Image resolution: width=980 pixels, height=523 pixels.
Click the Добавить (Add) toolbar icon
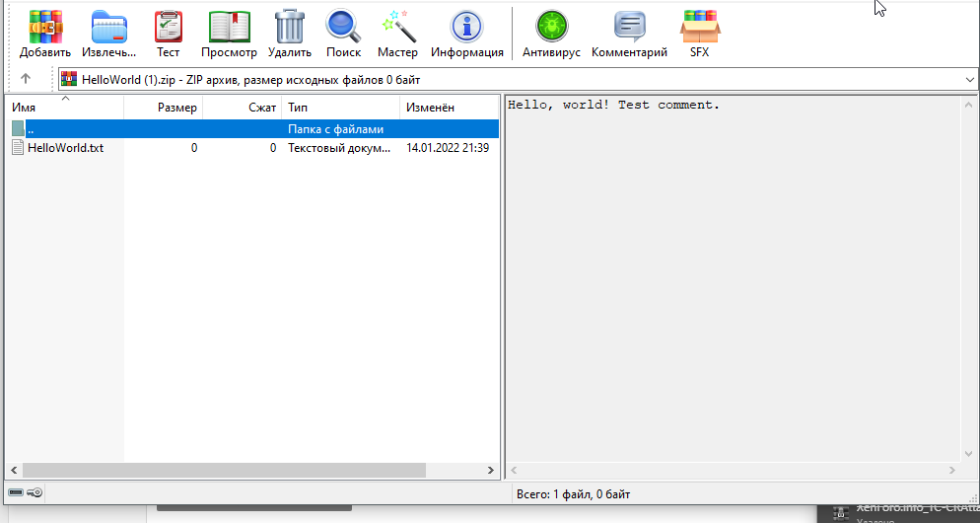[45, 33]
